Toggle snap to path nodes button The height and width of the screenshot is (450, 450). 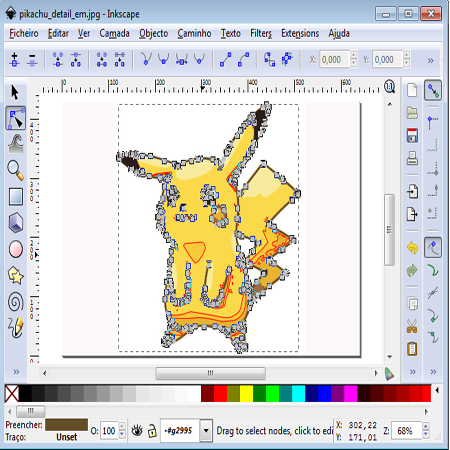[x=433, y=247]
